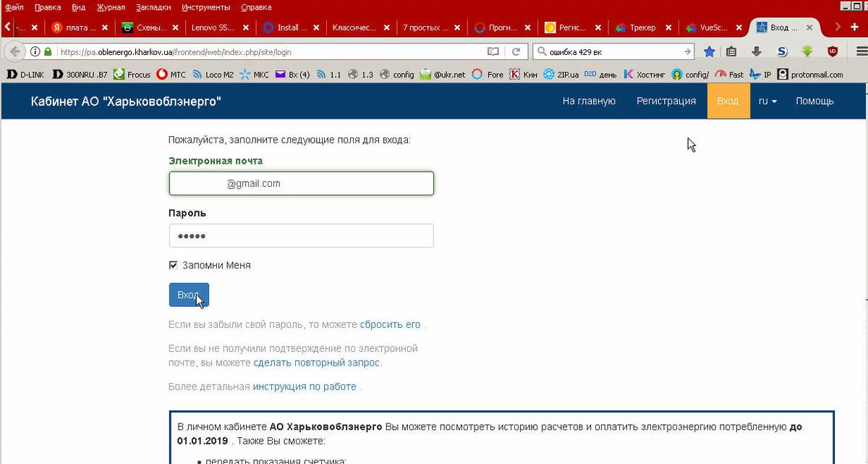Open the 1.3 bookmark
Screen dimensions: 868x464
coord(360,74)
